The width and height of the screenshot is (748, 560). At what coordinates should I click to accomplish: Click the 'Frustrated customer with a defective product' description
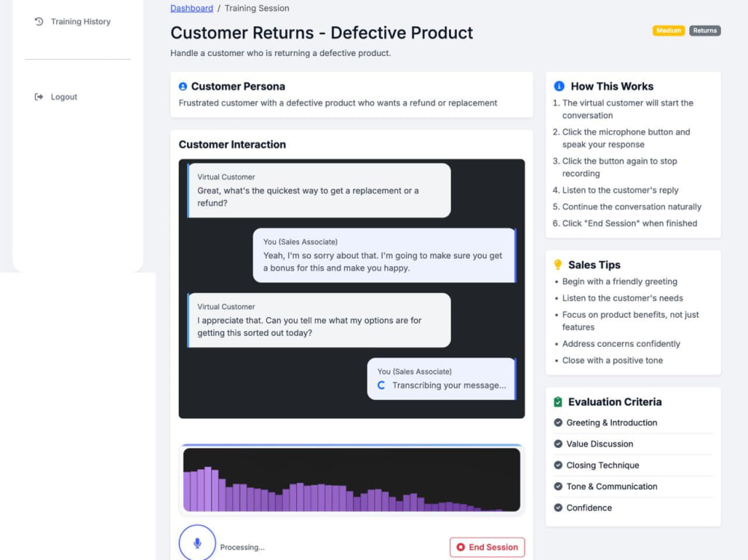pos(338,103)
